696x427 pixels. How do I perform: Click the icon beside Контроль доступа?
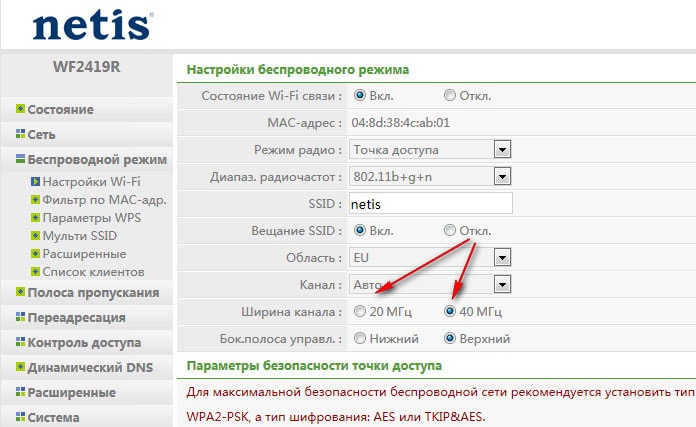click(20, 342)
